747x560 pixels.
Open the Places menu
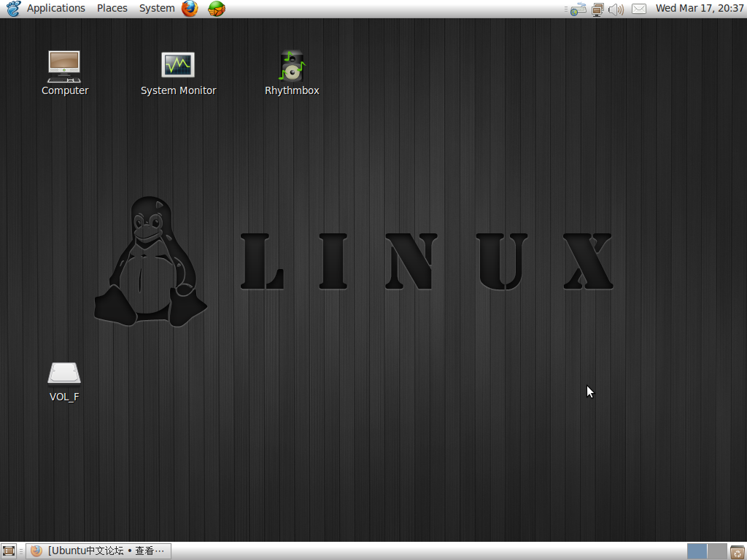tap(112, 9)
